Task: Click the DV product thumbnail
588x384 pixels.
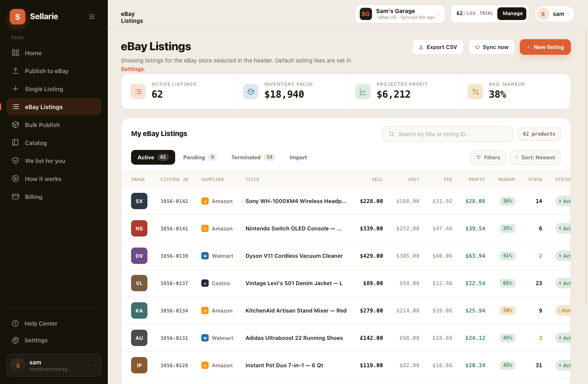Action: (x=139, y=256)
